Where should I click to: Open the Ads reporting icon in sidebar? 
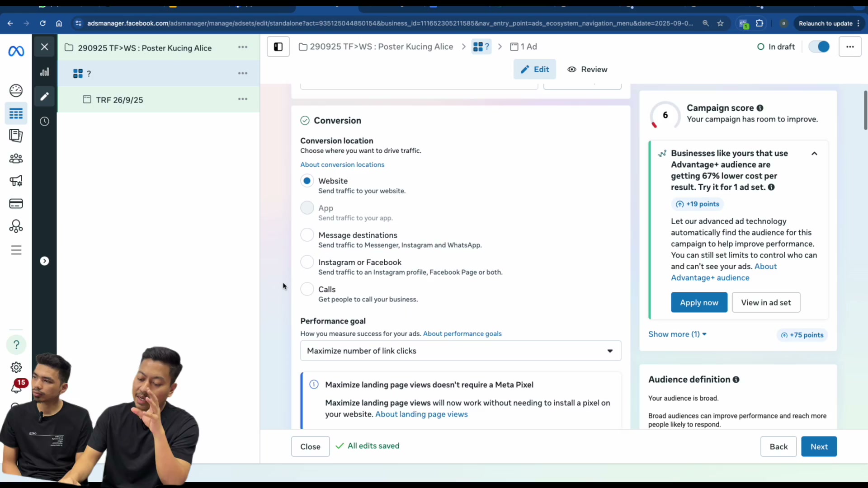(16, 136)
